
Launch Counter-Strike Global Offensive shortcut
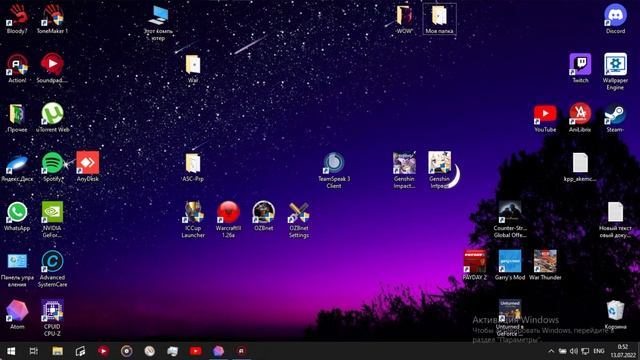[x=510, y=219]
